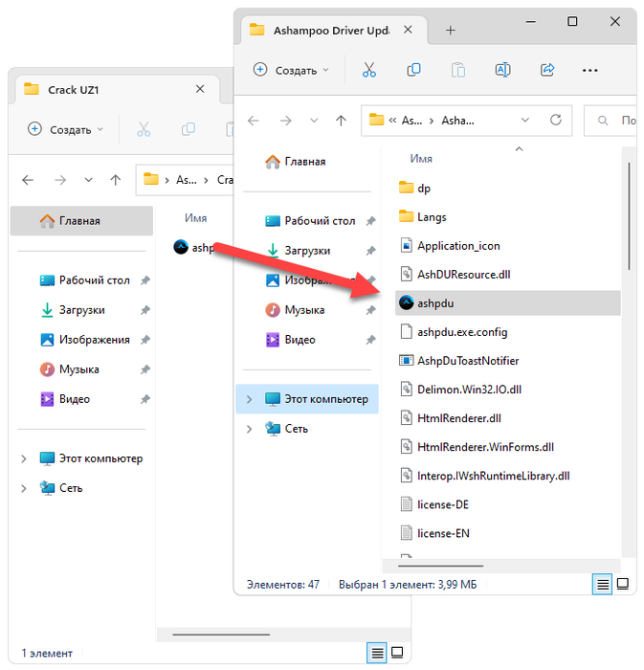Select ashpdu.exe.config file
The image size is (644, 670).
click(508, 332)
